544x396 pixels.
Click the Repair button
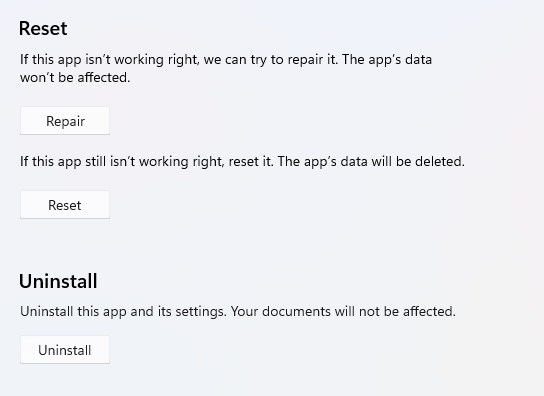(65, 121)
